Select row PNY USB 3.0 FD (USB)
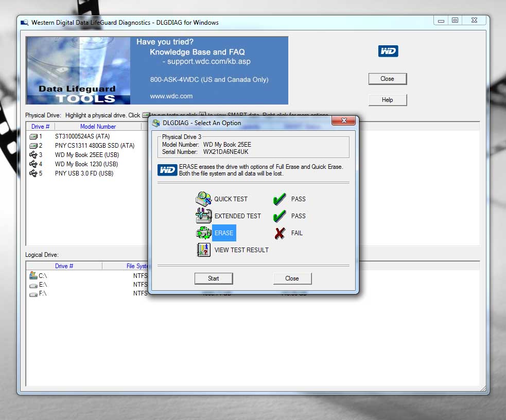 84,173
